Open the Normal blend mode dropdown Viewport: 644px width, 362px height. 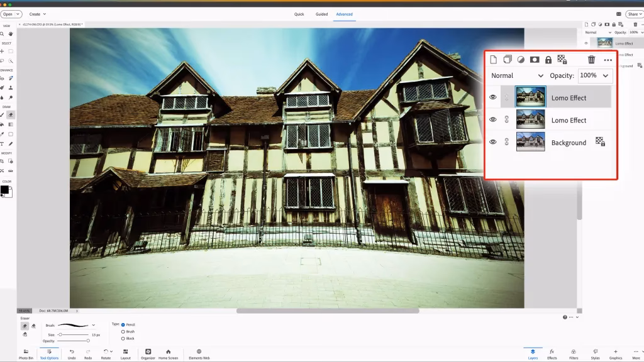point(514,75)
